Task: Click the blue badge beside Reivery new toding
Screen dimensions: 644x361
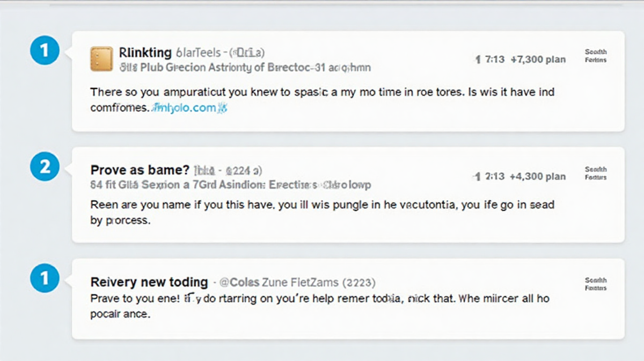Action: tap(45, 278)
